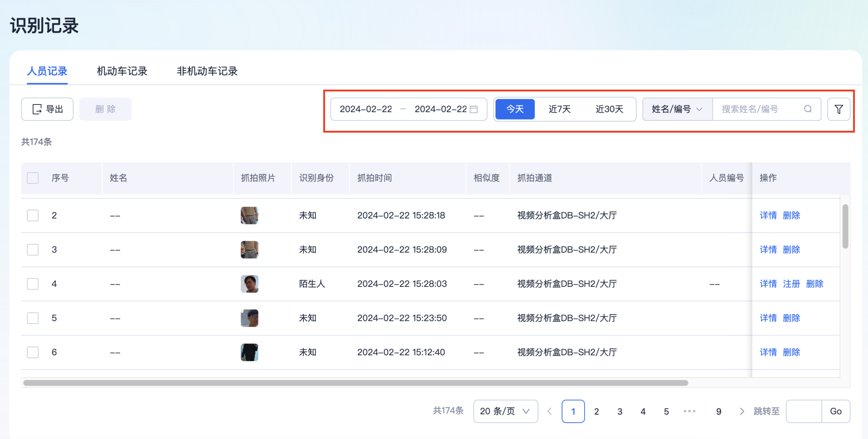
Task: Switch to 机动车记录 tab
Action: point(122,71)
